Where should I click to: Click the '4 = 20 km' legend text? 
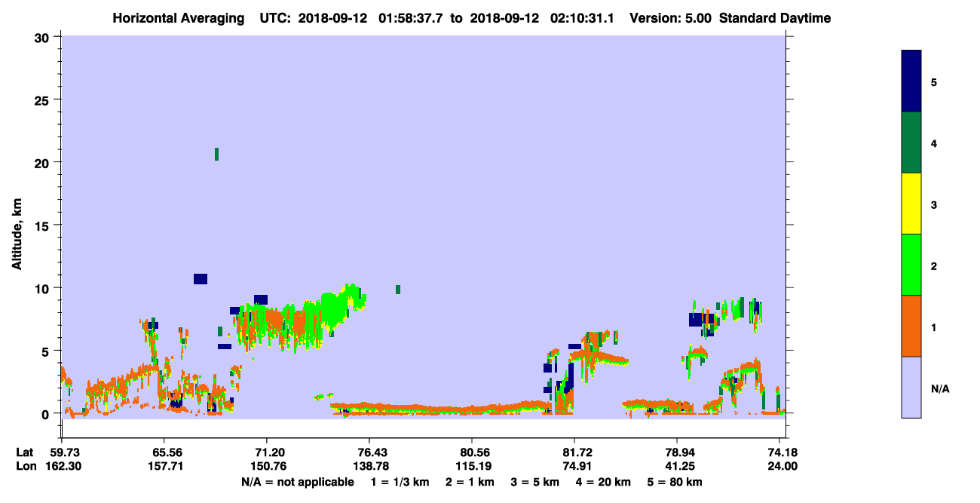(604, 482)
